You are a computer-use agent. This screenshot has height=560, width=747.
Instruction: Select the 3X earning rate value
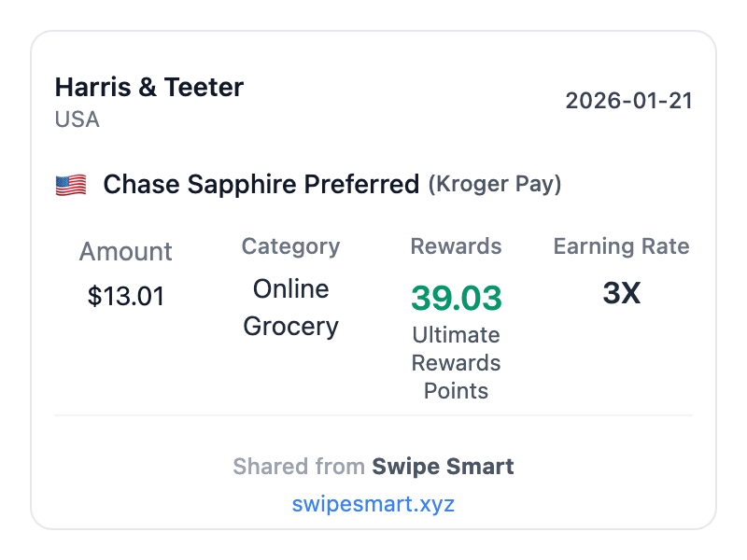click(x=621, y=293)
